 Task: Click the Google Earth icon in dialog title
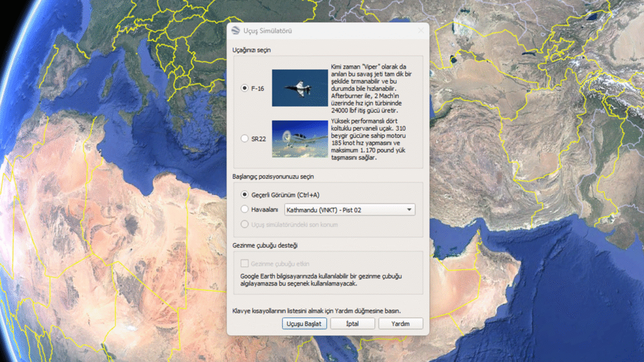pos(236,31)
